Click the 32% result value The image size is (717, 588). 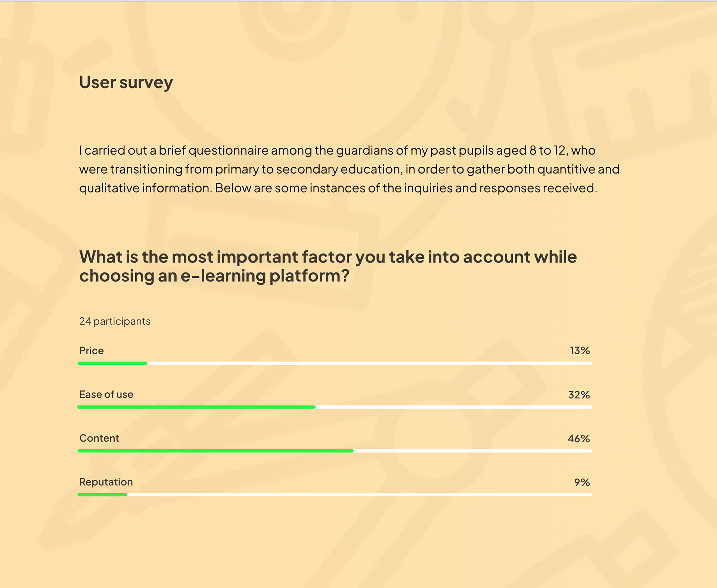point(579,395)
